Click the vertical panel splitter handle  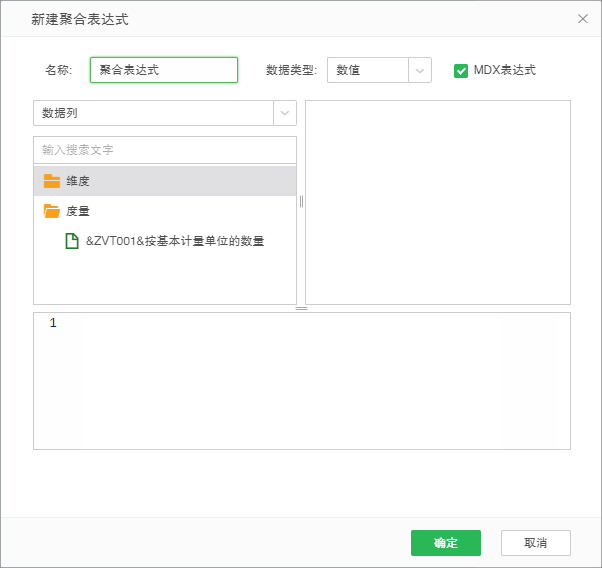[301, 201]
